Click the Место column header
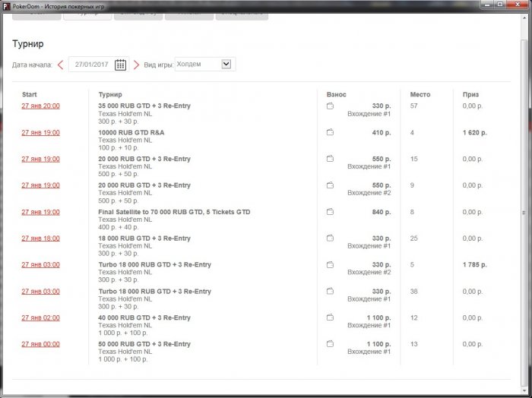 (420, 95)
